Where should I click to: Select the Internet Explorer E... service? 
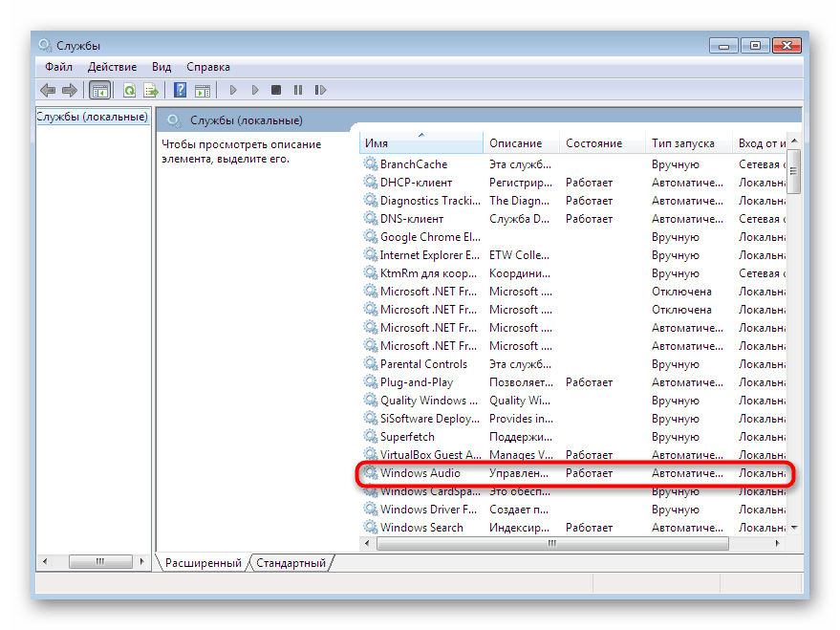point(430,255)
